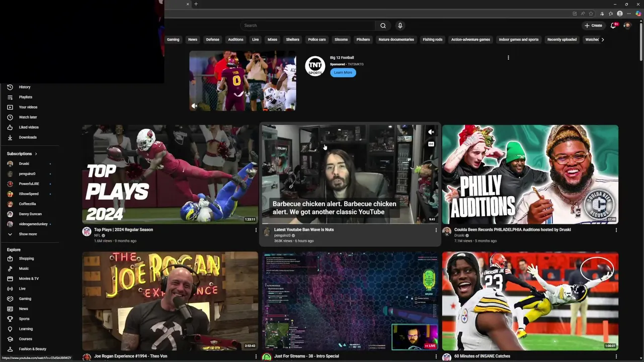Toggle captions on the penguinz0 video preview
The width and height of the screenshot is (644, 362).
(431, 144)
